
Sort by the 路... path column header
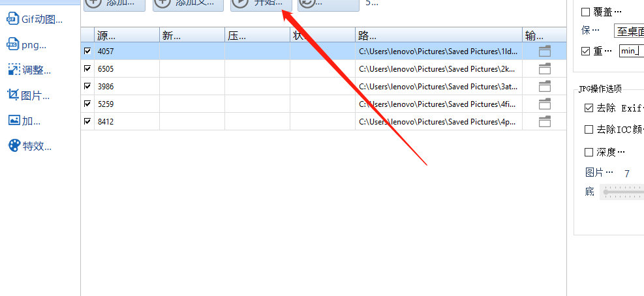439,36
